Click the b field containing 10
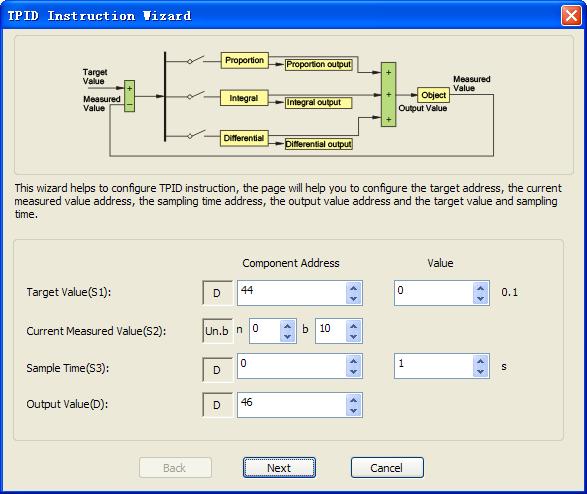Viewport: 587px width, 494px height. coord(331,331)
